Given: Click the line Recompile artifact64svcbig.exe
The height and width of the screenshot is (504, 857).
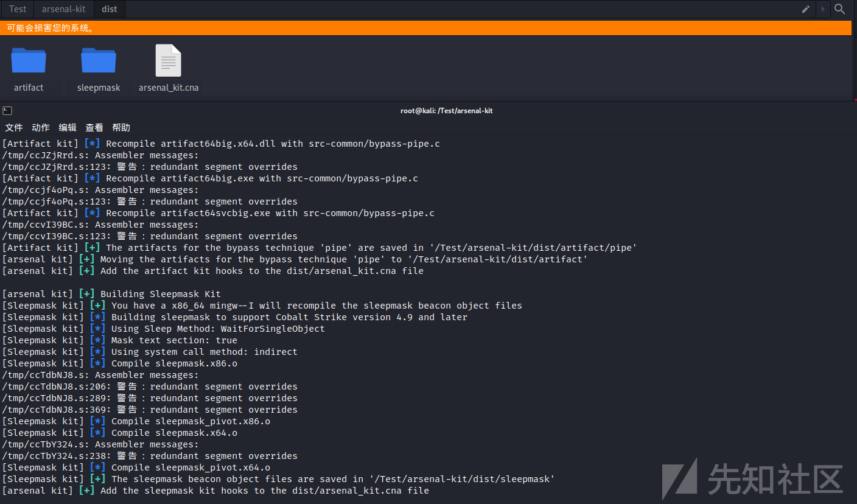Looking at the screenshot, I should [219, 213].
